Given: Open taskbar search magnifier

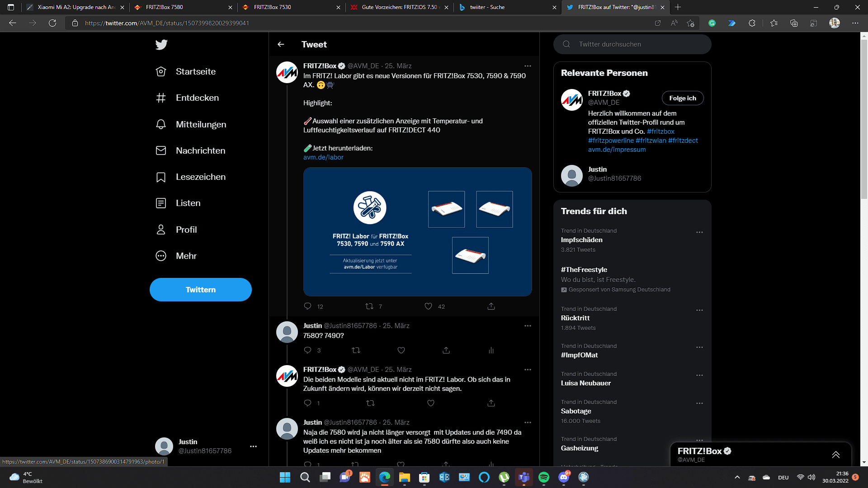Looking at the screenshot, I should point(305,477).
